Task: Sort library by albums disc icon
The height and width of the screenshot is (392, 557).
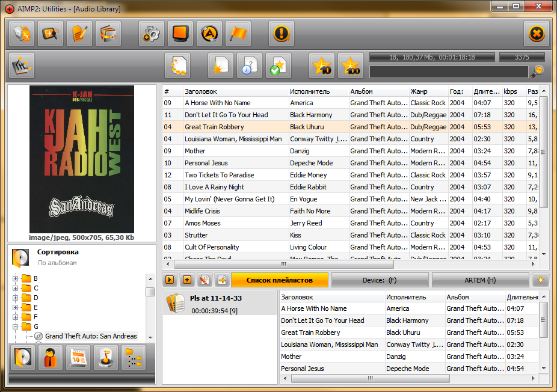Action: [23, 357]
